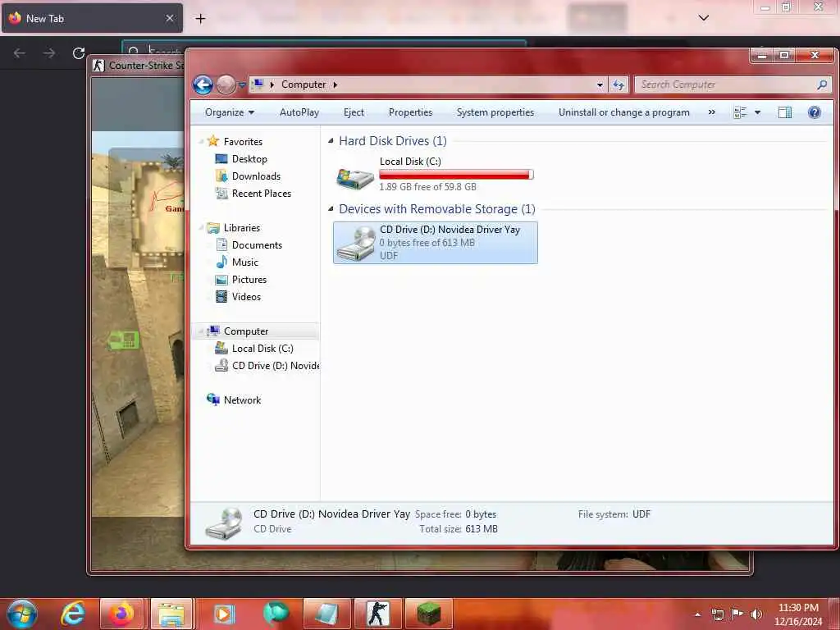The image size is (840, 630).
Task: Switch to Counter-Strike taskbar icon
Action: pos(377,614)
